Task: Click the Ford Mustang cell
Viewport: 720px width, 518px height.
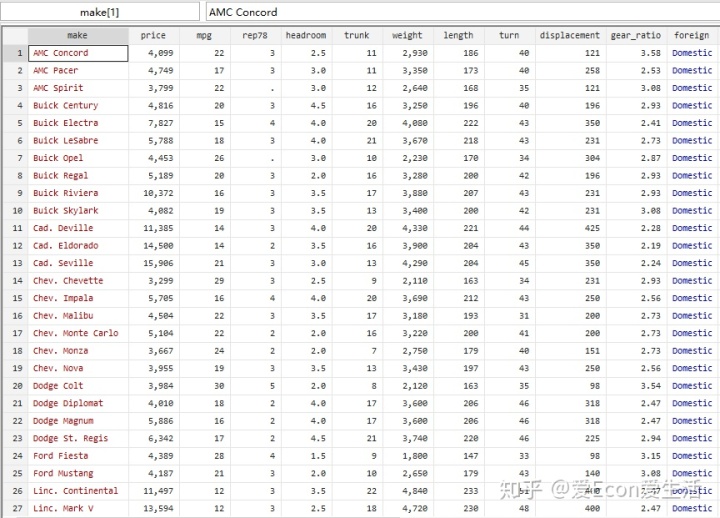Action: [78, 473]
